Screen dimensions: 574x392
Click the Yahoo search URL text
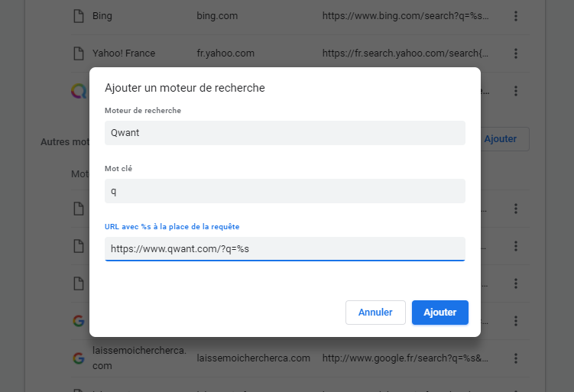point(404,53)
